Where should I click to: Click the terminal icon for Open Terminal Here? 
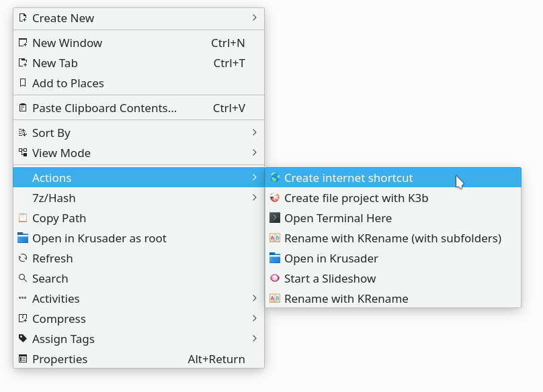click(275, 217)
